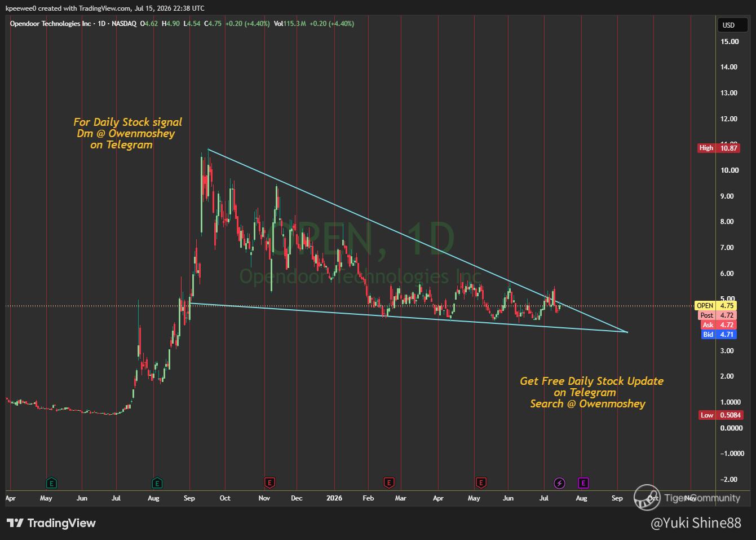The width and height of the screenshot is (756, 540).
Task: Click the 2026 label on time axis
Action: 334,498
